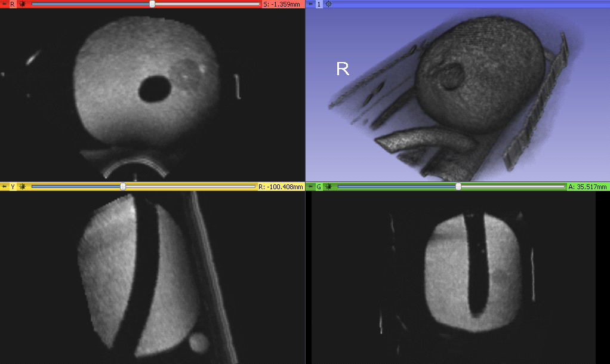Click the white R orientation marker in 3D view

tap(343, 69)
